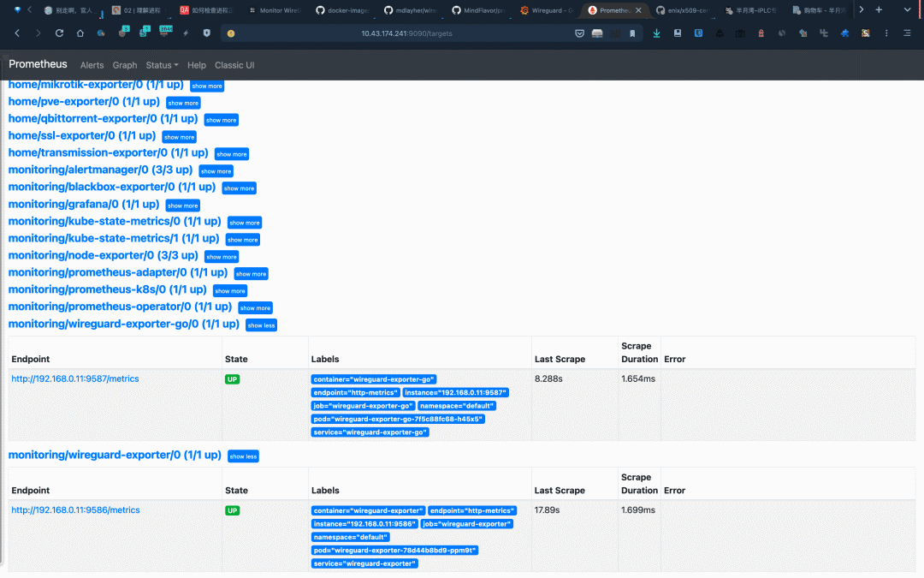Viewport: 924px width, 578px height.
Task: Open the Alerts page
Action: 92,65
